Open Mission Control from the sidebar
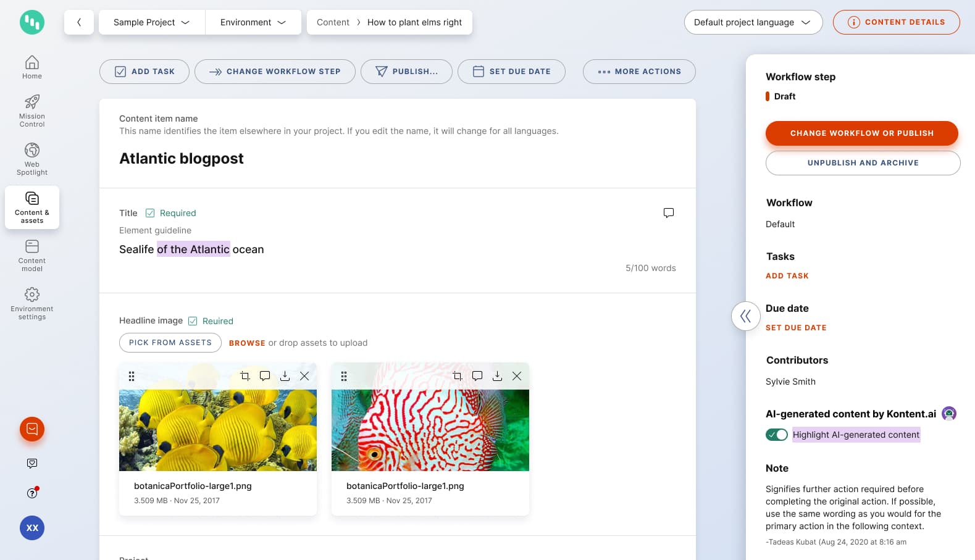 (32, 111)
